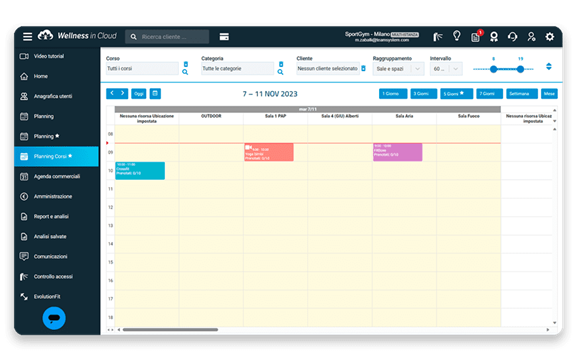Open the blue chat bubble button

click(x=54, y=318)
